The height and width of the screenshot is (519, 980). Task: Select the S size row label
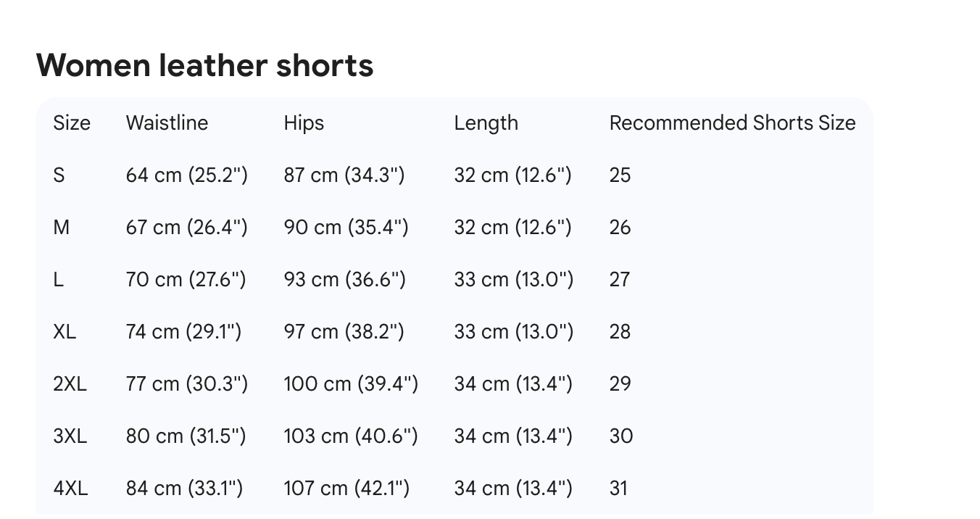[x=59, y=175]
